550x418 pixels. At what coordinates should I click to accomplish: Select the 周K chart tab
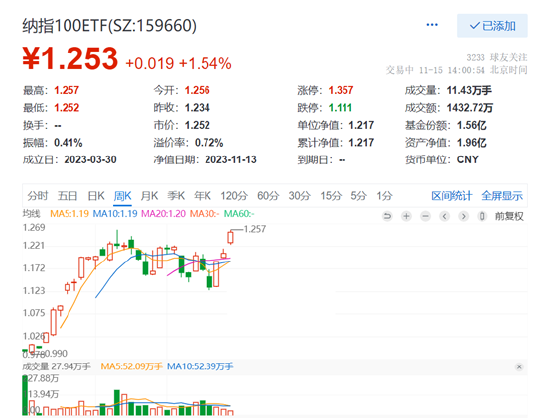point(122,195)
